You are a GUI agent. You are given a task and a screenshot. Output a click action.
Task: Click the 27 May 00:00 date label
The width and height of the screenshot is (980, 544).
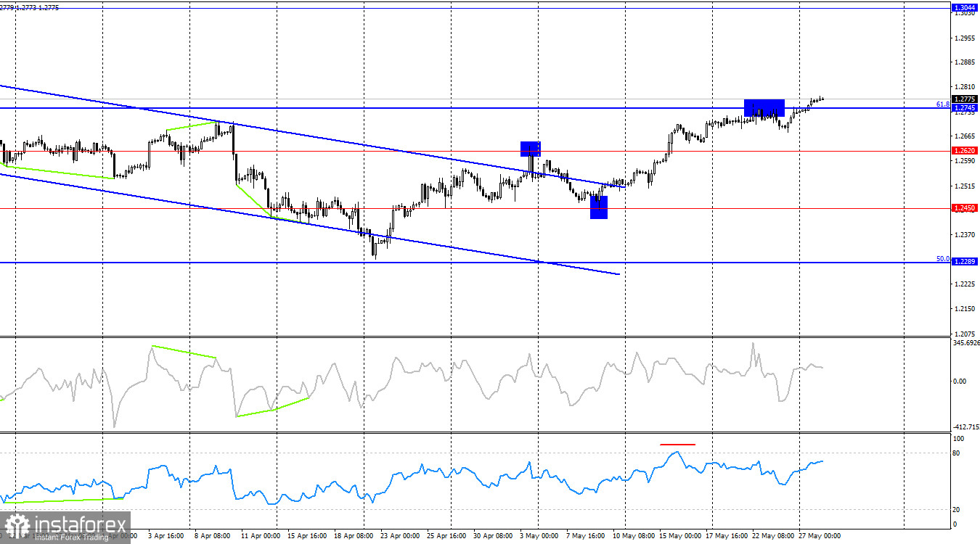(820, 536)
